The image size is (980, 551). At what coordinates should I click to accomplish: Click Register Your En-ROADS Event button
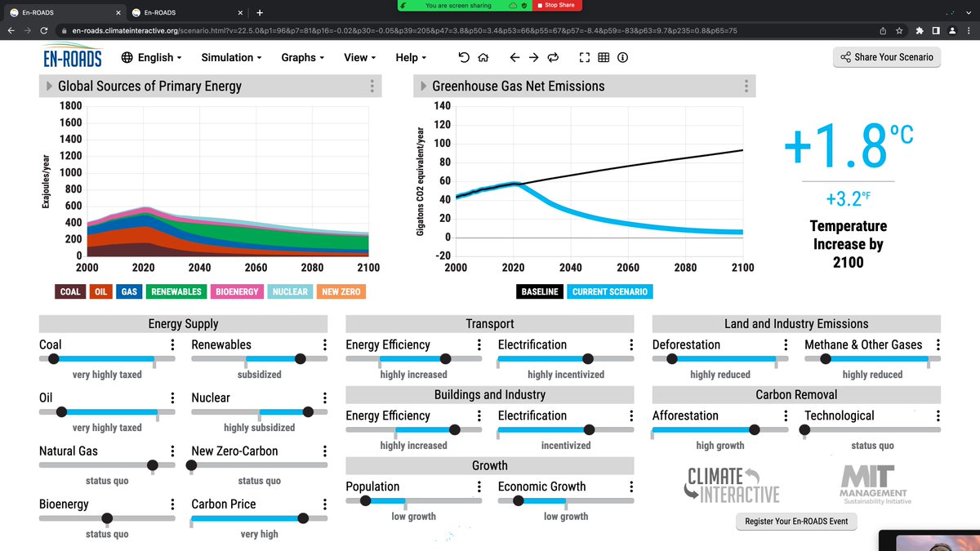tap(797, 522)
